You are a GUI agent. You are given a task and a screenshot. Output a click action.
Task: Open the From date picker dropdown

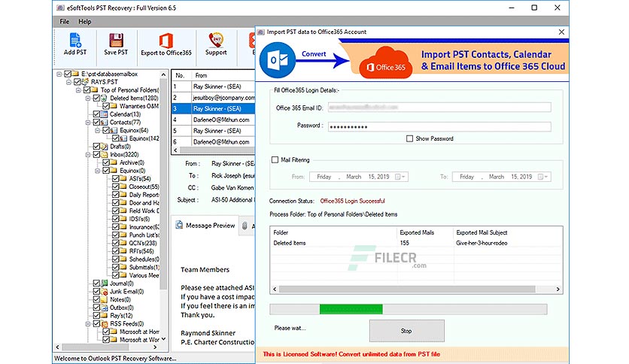(x=400, y=177)
